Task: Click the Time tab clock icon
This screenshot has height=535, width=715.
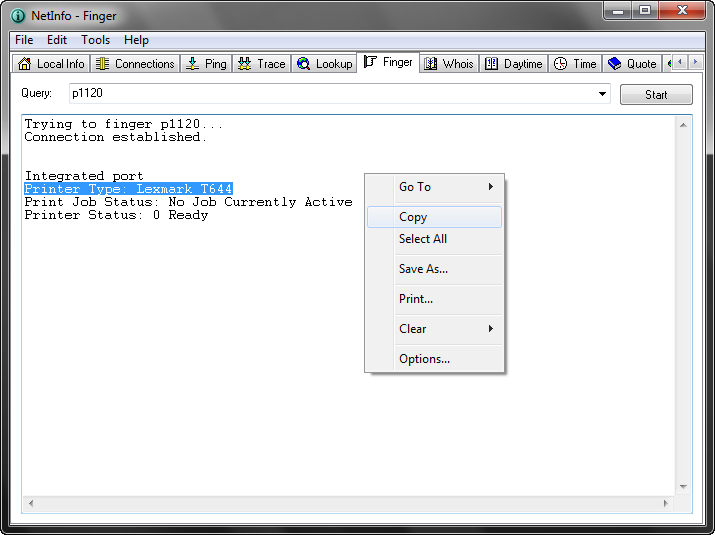Action: point(561,64)
